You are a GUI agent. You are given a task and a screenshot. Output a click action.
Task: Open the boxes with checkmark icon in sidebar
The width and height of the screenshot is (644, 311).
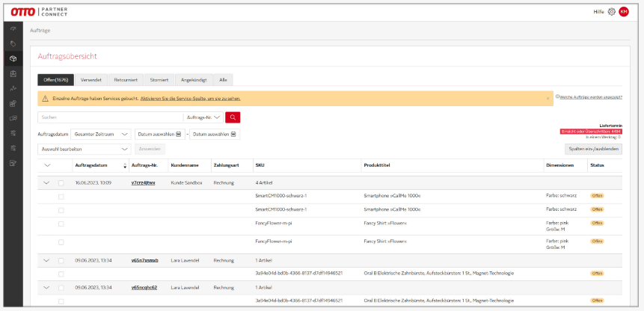[13, 103]
